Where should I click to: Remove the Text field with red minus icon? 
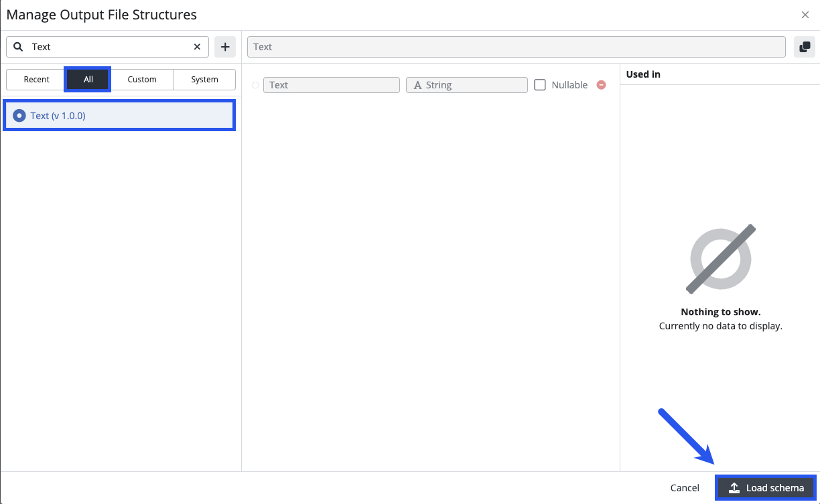[x=601, y=85]
